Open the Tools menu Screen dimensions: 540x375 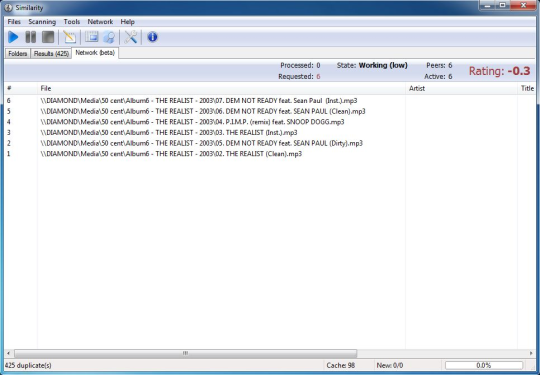(72, 22)
